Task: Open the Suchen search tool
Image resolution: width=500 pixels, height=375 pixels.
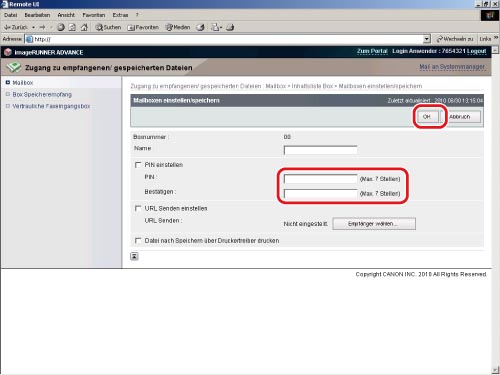Action: 108,27
